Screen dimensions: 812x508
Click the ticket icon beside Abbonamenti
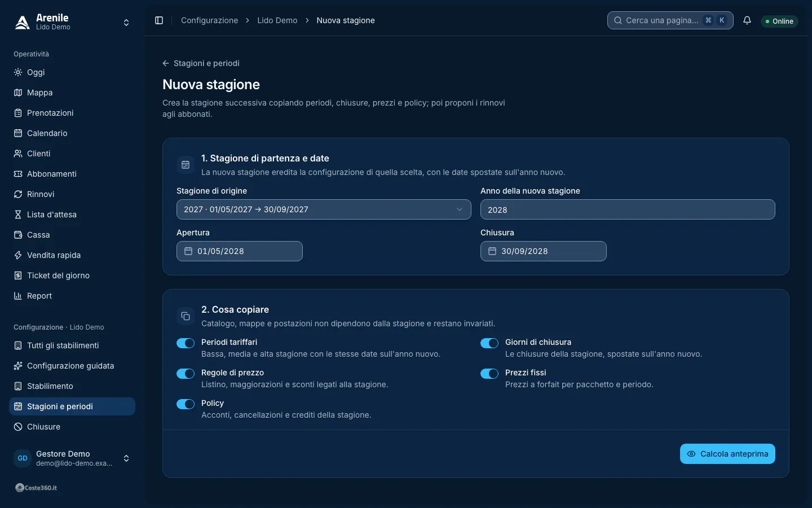coord(18,174)
